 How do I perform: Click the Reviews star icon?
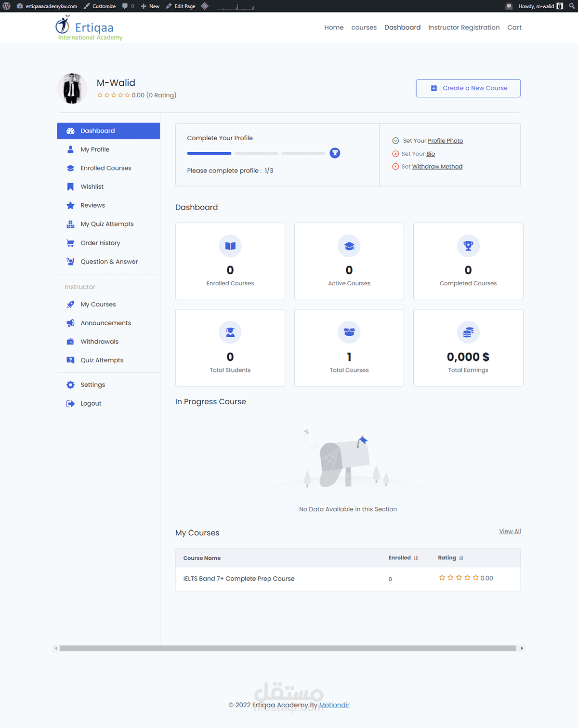(x=70, y=205)
